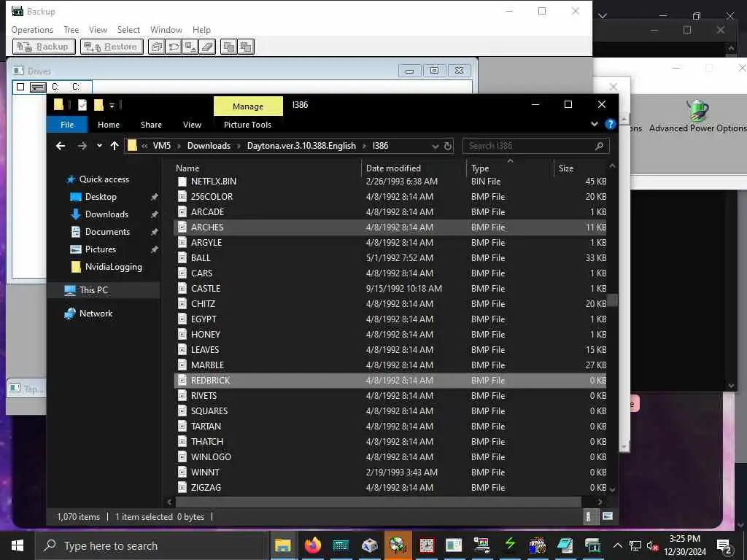Open the NvidiaLogging folder in the navigation pane

[x=113, y=267]
